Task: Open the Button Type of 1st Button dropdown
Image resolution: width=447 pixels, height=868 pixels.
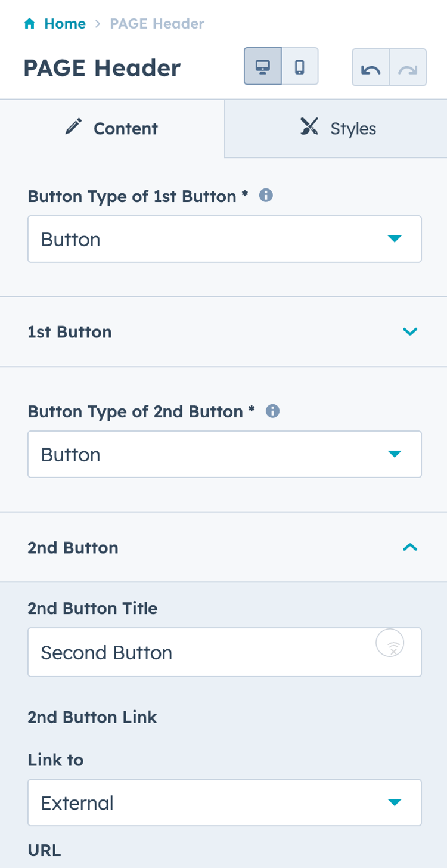Action: click(x=225, y=238)
